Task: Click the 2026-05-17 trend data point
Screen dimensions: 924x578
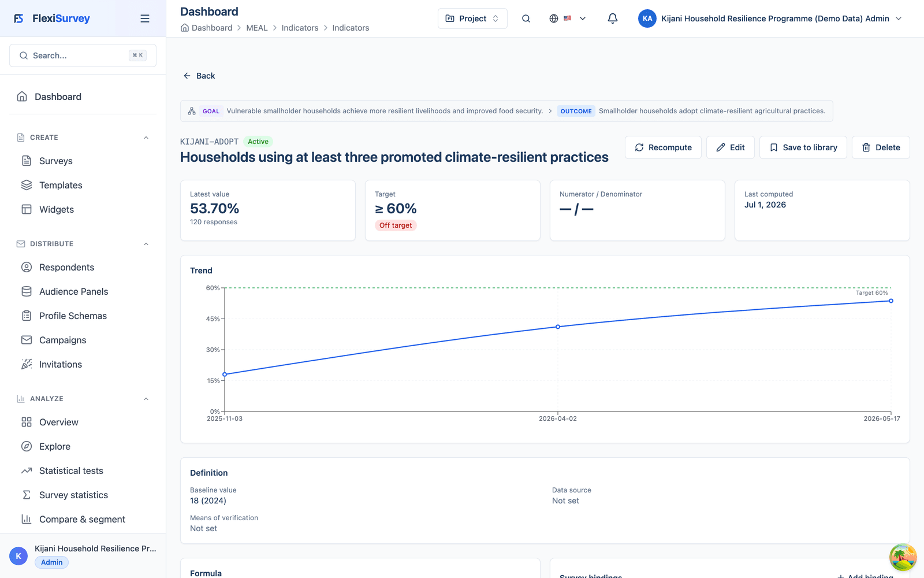Action: pyautogui.click(x=891, y=301)
